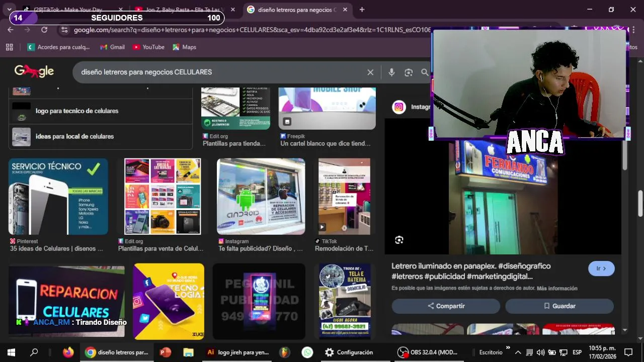
Task: Click the Ir button in the preview panel
Action: [601, 268]
